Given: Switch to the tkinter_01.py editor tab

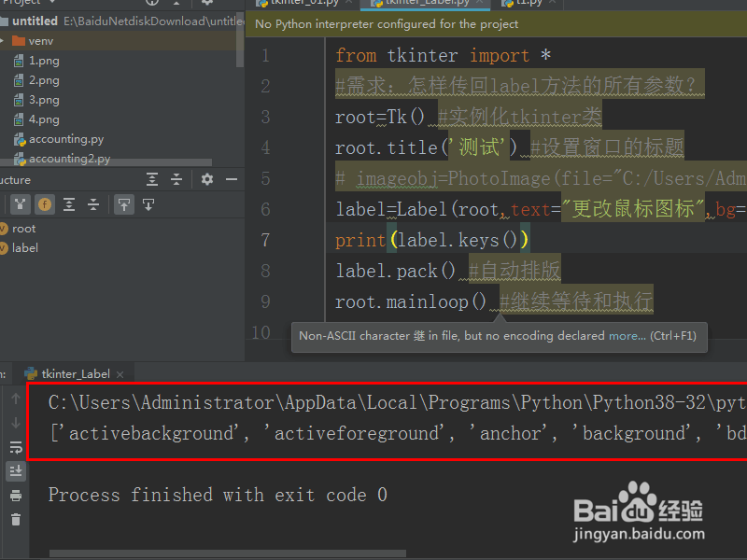Looking at the screenshot, I should pos(304,4).
